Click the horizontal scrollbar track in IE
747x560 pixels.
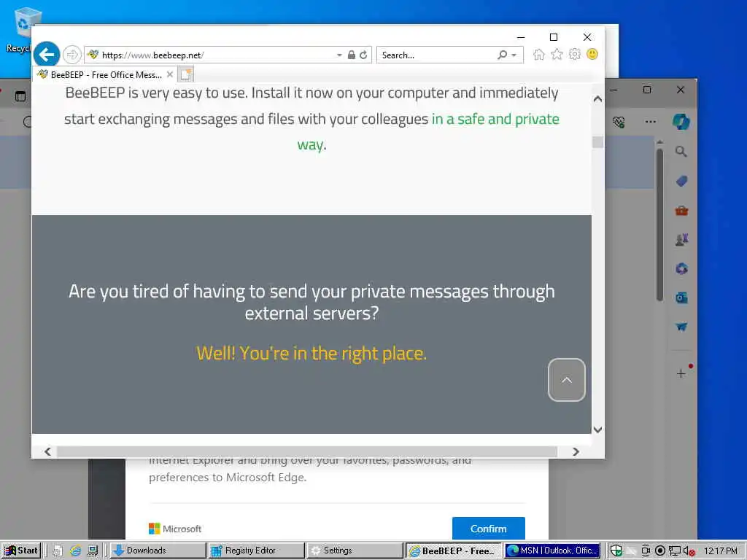pos(307,451)
